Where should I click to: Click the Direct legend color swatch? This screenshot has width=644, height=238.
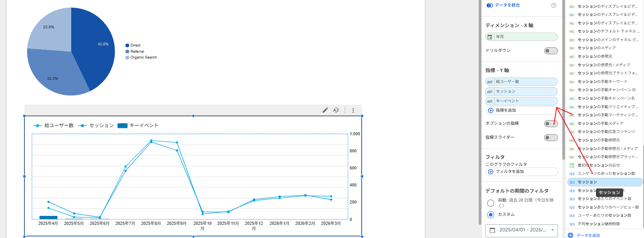coord(127,45)
